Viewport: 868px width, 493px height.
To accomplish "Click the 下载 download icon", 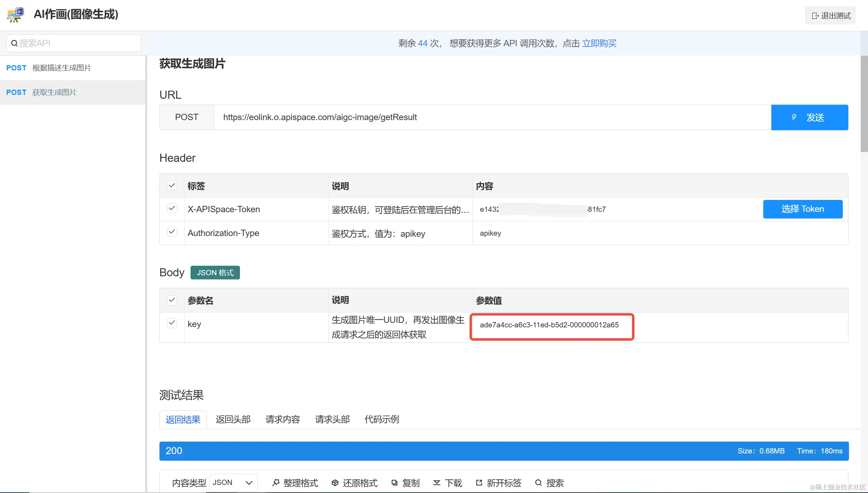I will (436, 483).
